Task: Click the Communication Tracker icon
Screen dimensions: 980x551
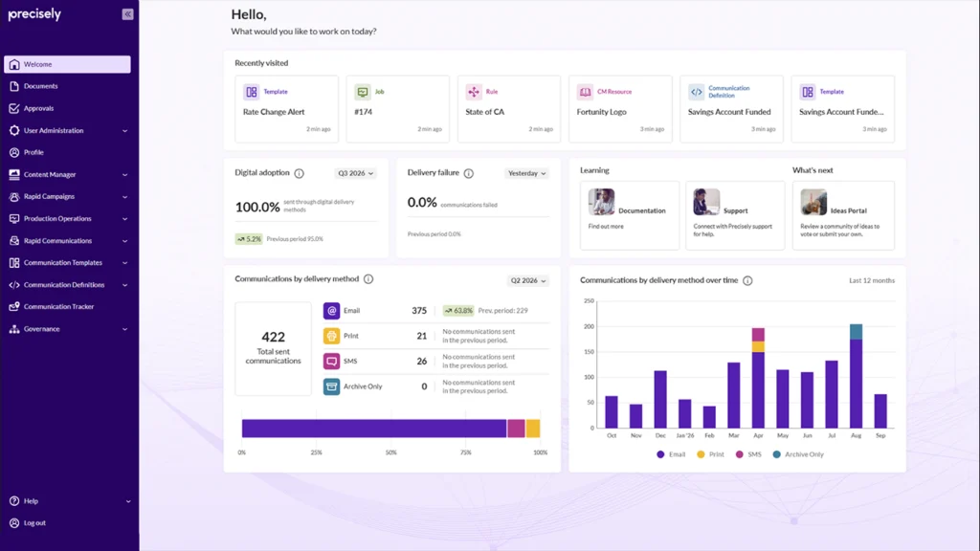Action: (x=14, y=307)
